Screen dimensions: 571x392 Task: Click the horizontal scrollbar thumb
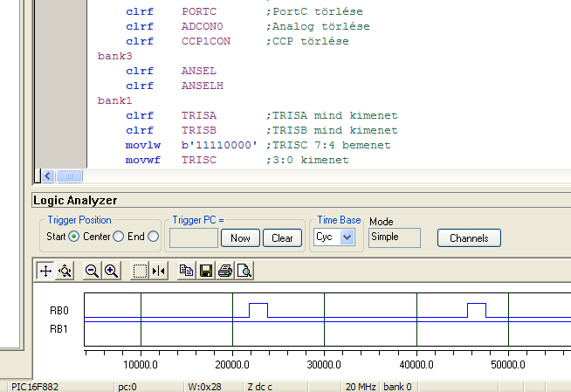[69, 176]
